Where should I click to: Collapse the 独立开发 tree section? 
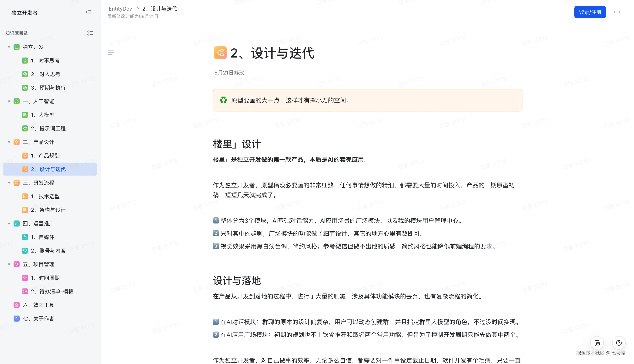point(9,47)
